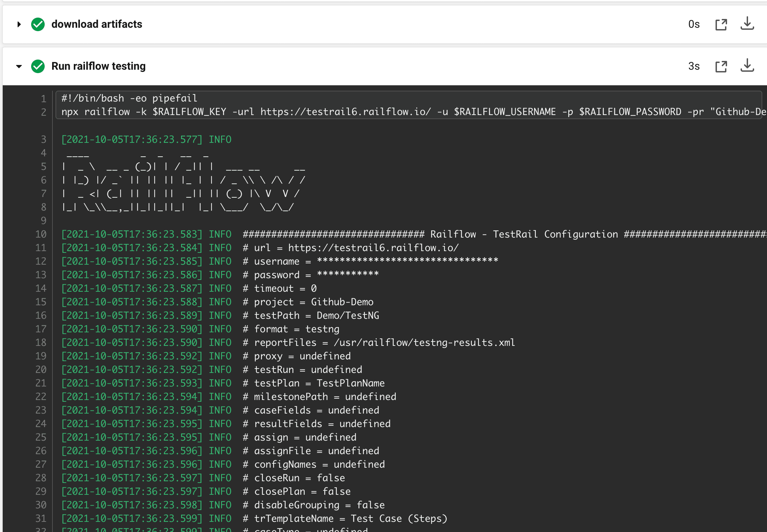This screenshot has height=532, width=767.
Task: Select log line number 1
Action: (x=44, y=98)
